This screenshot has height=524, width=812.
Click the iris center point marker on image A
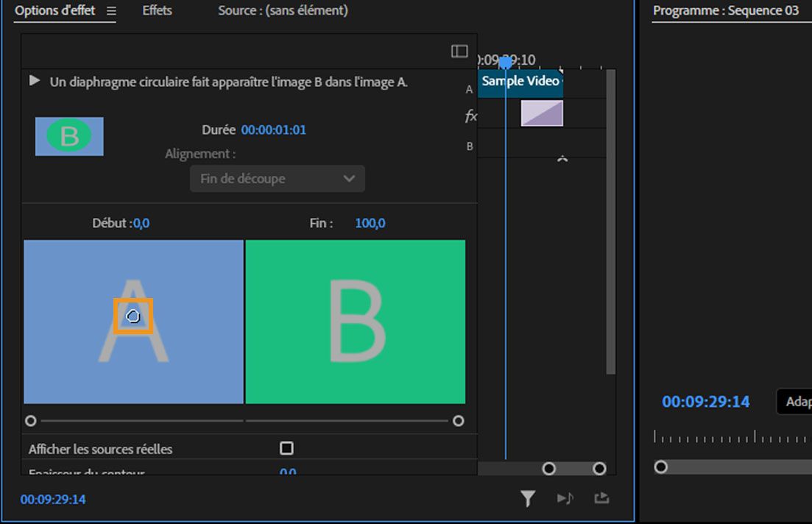point(133,316)
